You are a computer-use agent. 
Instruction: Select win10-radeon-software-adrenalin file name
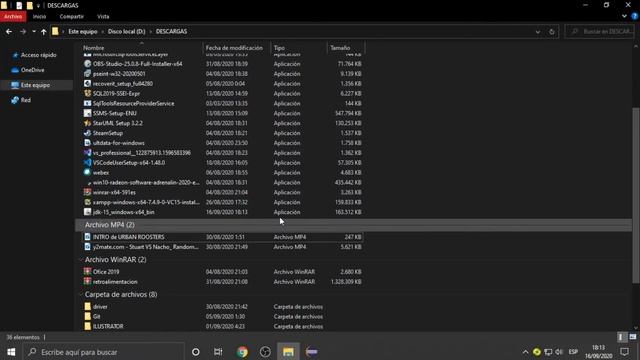click(146, 182)
